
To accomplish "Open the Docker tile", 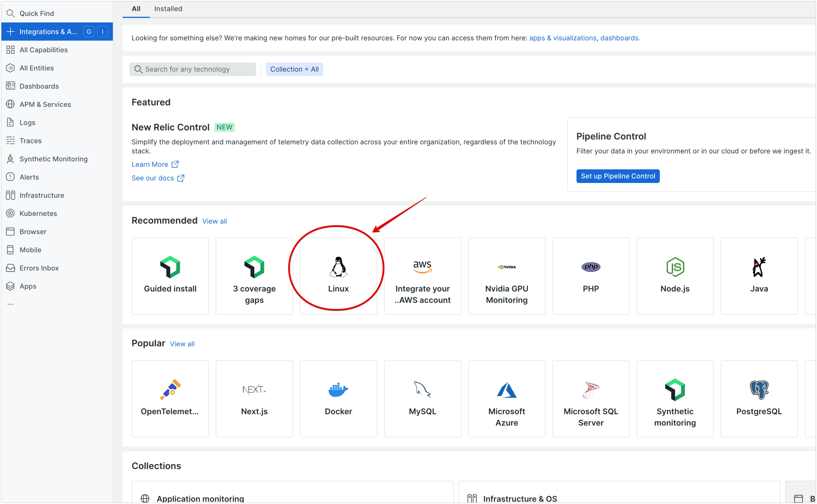I will (338, 399).
